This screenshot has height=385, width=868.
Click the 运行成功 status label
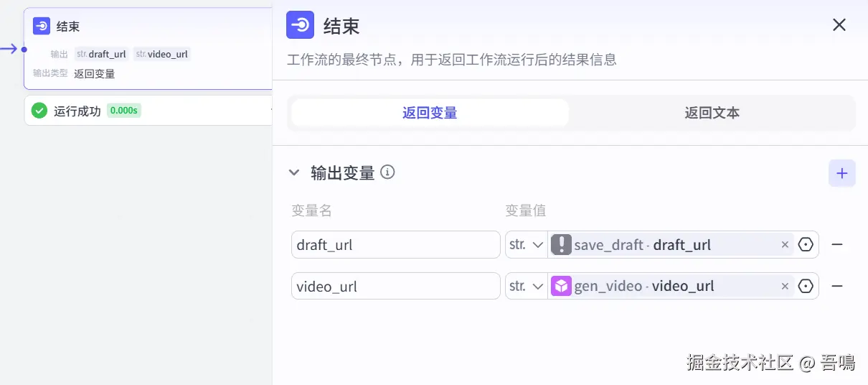click(x=77, y=111)
